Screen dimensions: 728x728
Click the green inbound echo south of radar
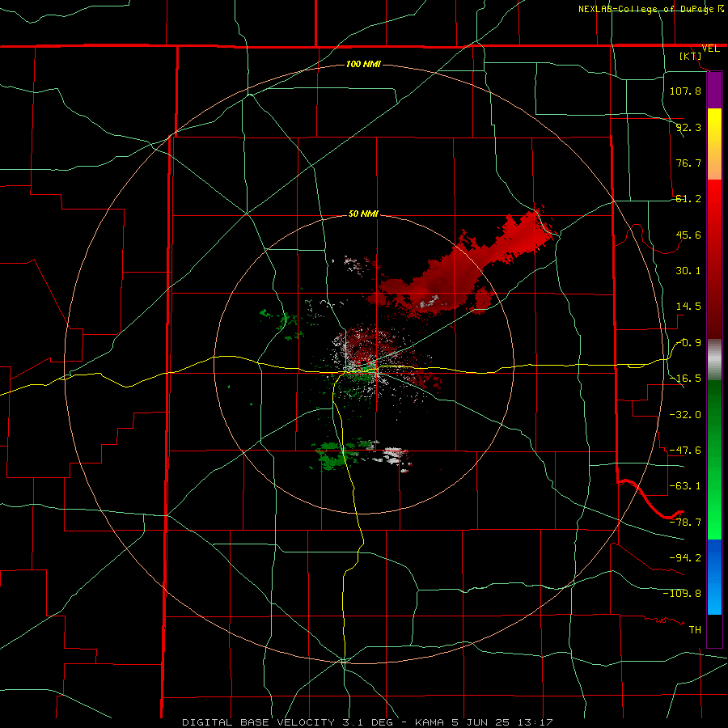point(335,455)
